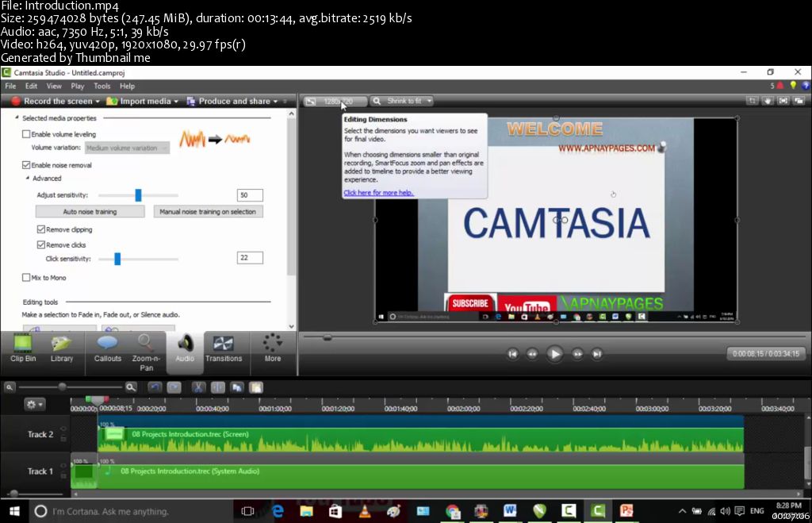Click the timeline zoom in magnifier
The width and height of the screenshot is (812, 523).
131,387
